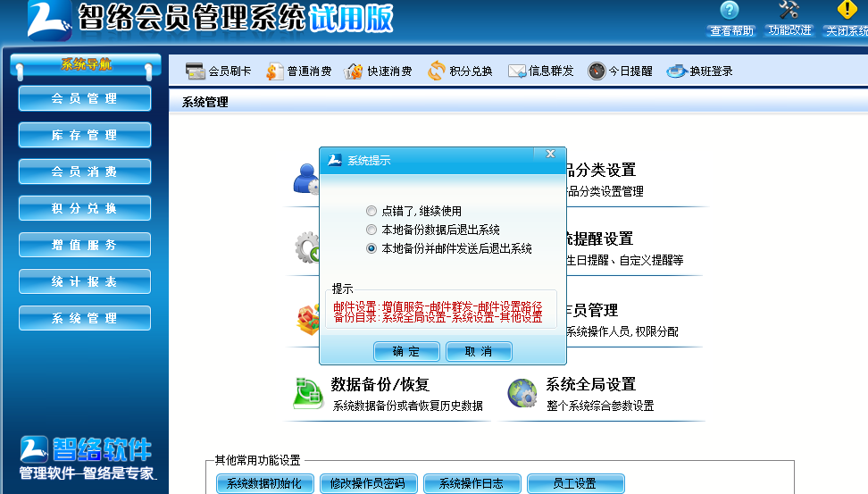Select 本地备份数据后退出系统 option
The width and height of the screenshot is (868, 494).
coord(371,230)
